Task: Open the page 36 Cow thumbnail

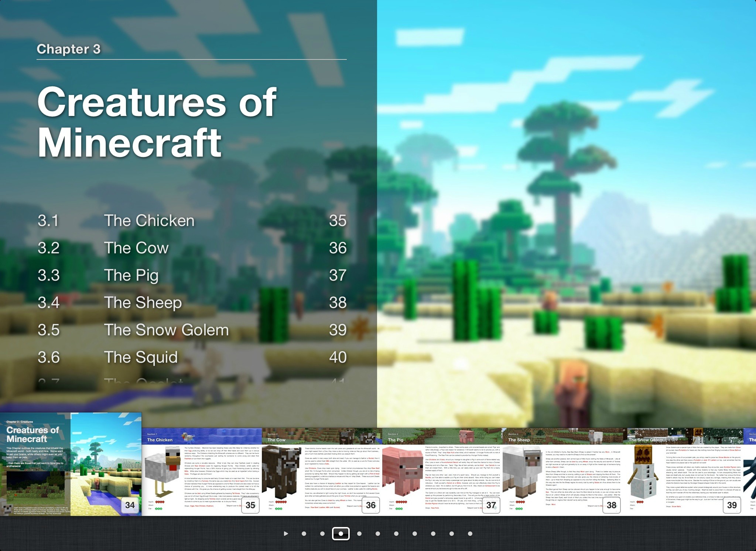Action: pos(322,472)
